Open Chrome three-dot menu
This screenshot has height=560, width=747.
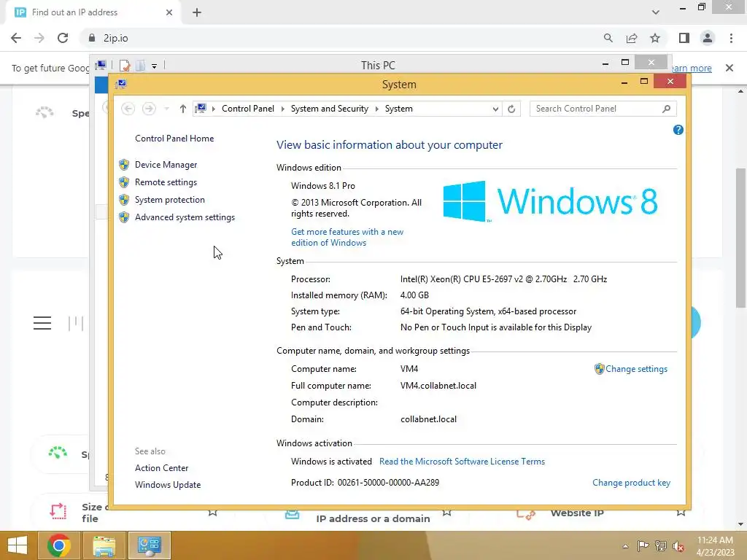[x=731, y=38]
